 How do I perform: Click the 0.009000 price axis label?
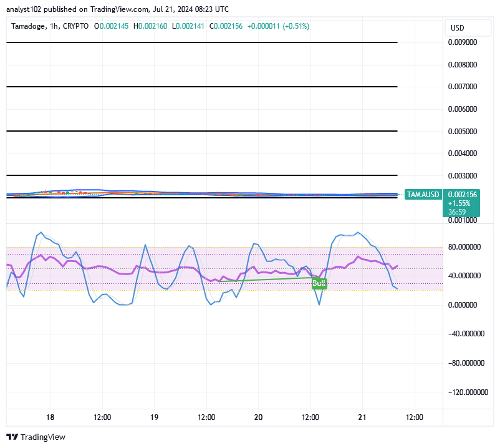click(x=463, y=42)
